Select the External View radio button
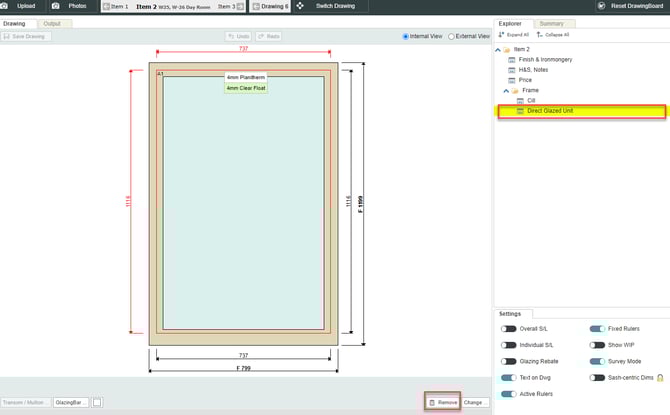Viewport: 670px width, 415px height. 452,36
